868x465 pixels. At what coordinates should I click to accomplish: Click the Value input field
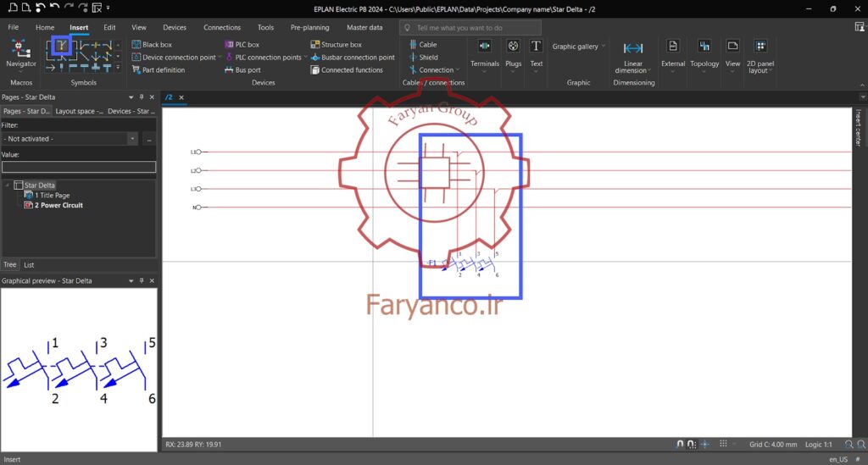(79, 167)
